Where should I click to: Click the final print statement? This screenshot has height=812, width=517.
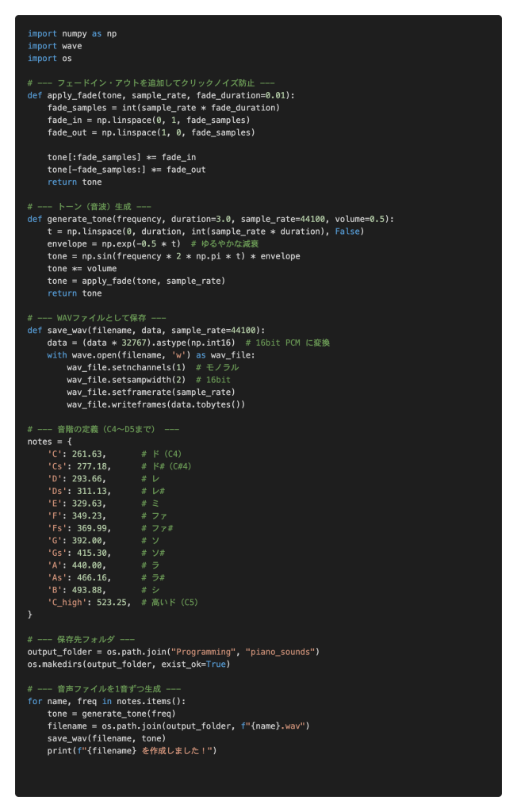131,750
